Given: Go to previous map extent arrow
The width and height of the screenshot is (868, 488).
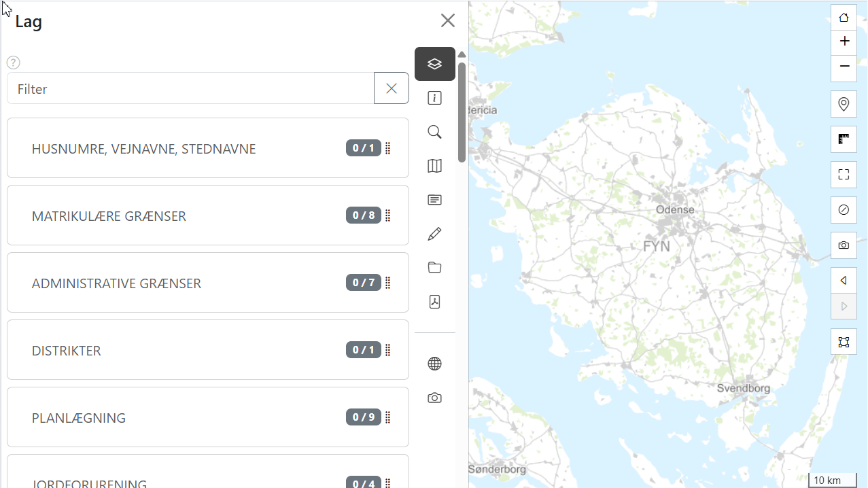Looking at the screenshot, I should pyautogui.click(x=844, y=280).
